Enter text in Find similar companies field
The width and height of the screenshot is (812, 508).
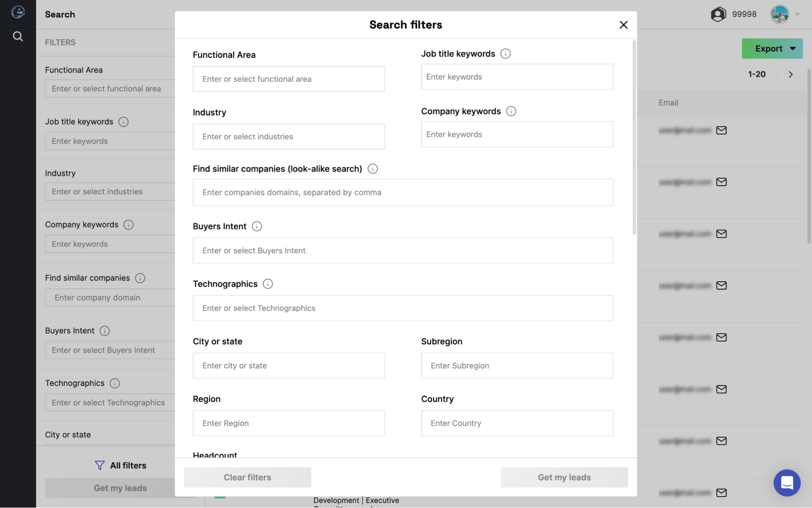click(403, 192)
